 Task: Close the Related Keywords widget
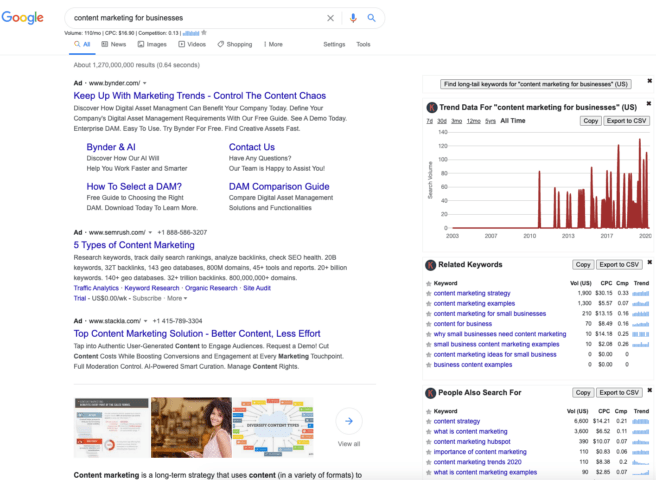click(x=649, y=262)
